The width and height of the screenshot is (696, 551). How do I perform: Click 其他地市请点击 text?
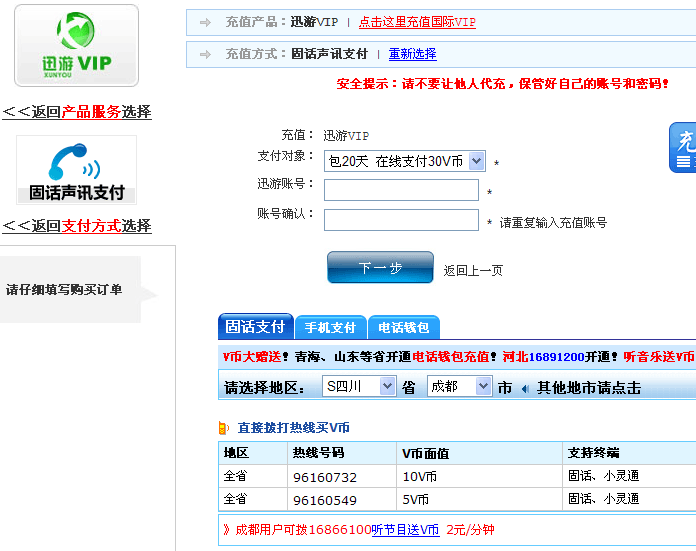589,388
